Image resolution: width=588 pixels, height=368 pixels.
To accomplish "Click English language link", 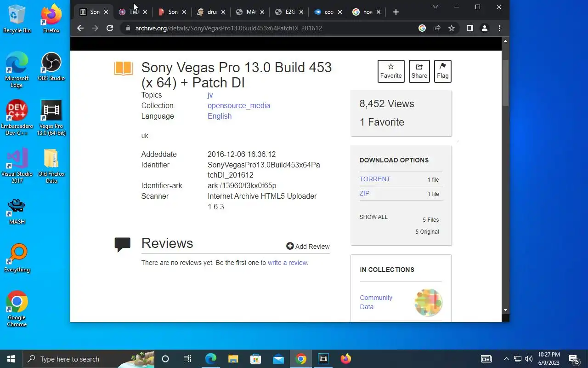I will click(x=220, y=116).
